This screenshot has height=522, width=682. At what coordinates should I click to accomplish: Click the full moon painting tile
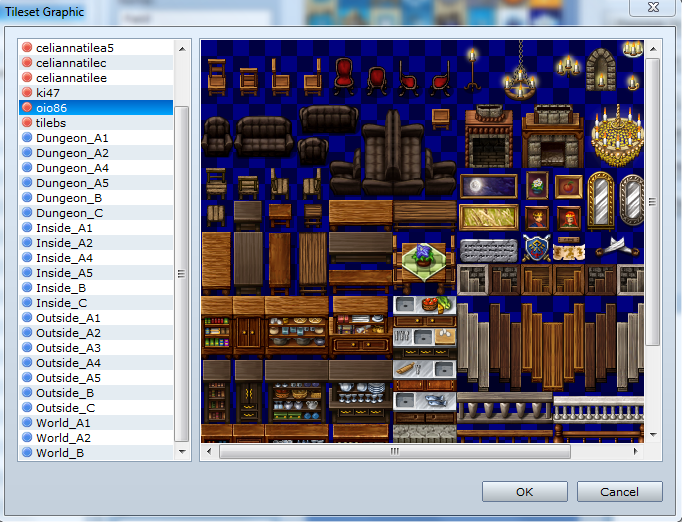488,186
